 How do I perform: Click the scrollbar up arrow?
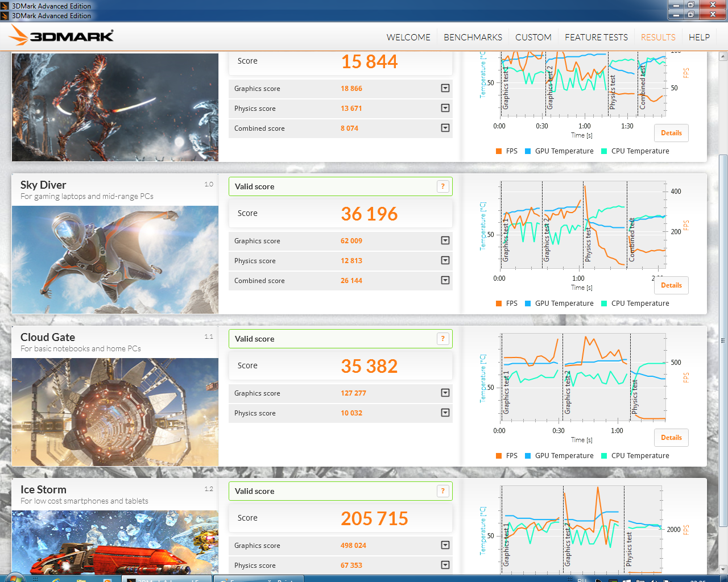click(723, 57)
